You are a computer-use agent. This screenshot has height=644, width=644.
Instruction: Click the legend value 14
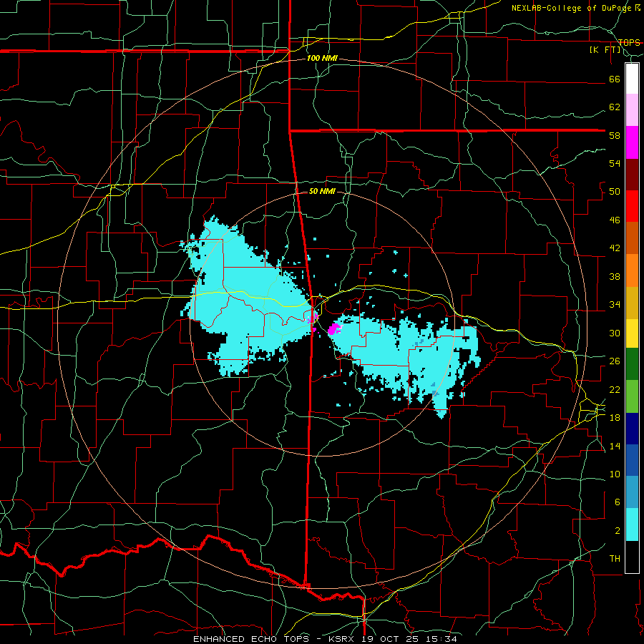[x=615, y=446]
